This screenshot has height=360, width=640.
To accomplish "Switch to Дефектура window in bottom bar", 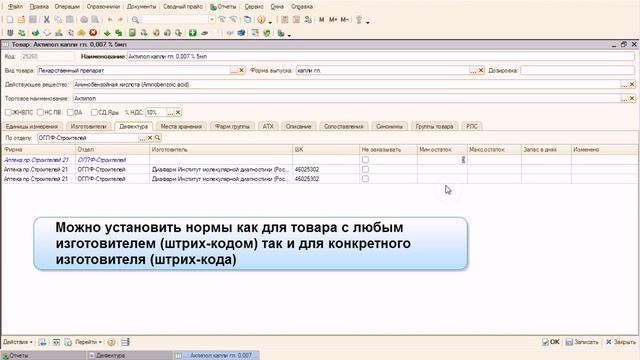I will [x=129, y=356].
